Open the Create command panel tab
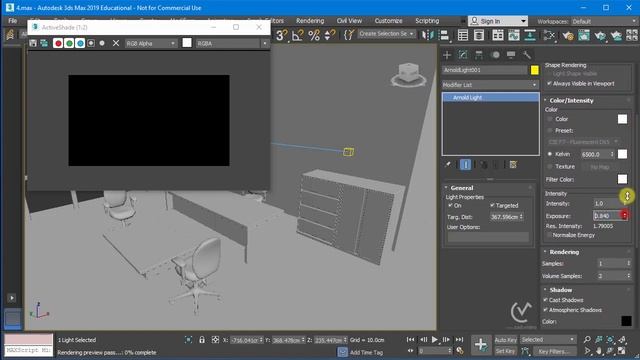This screenshot has width=640, height=360. 447,55
